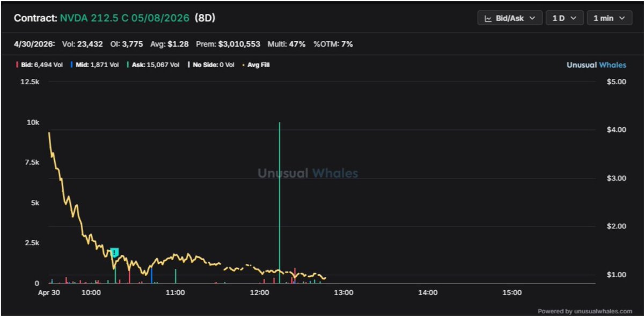The width and height of the screenshot is (644, 317).
Task: Click the line chart icon in Bid/Ask button
Action: click(488, 18)
